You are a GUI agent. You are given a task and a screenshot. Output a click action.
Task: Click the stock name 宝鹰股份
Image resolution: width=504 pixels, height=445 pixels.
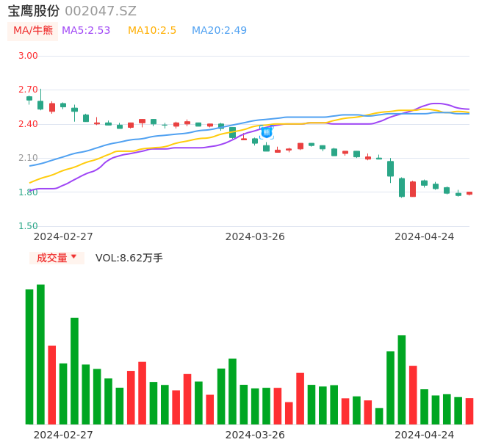click(34, 11)
